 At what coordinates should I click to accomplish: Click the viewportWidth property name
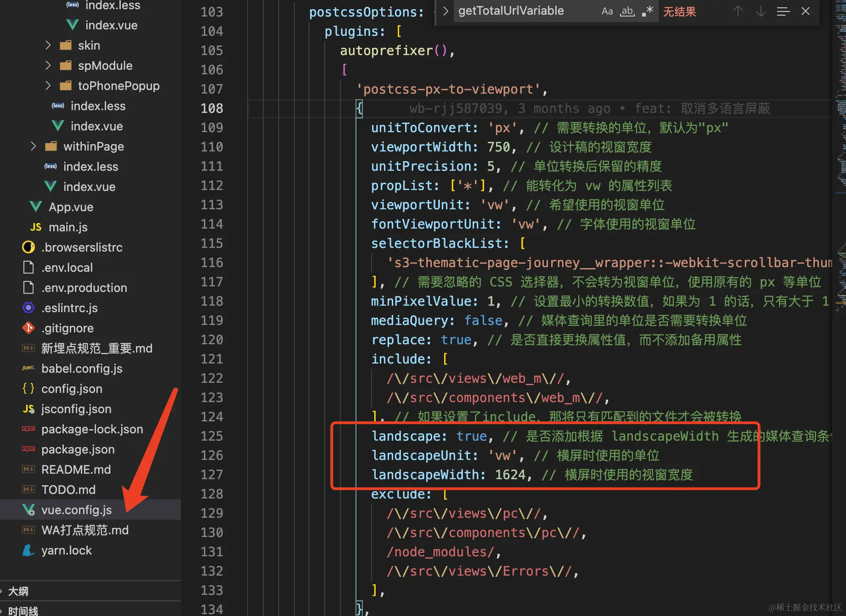[421, 147]
